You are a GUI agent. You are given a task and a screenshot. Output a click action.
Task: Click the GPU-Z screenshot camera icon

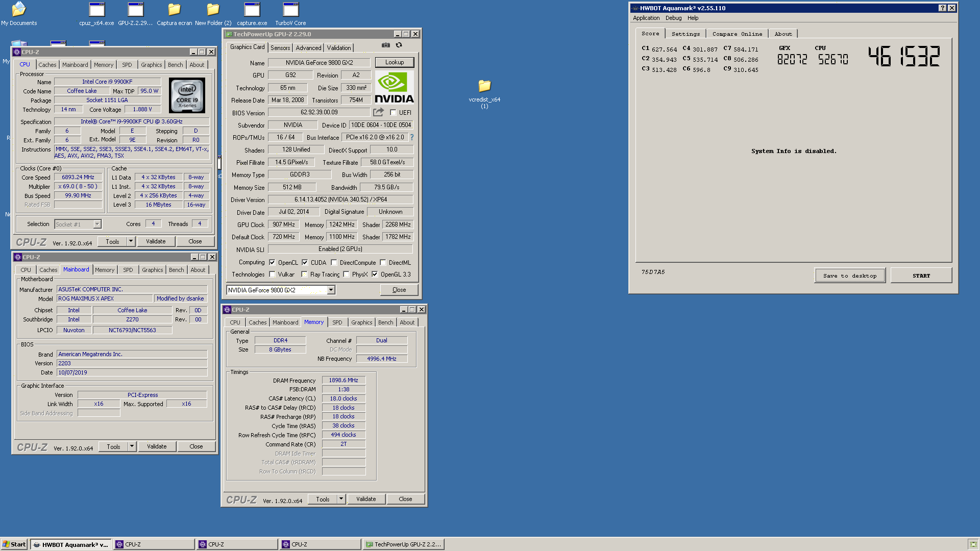386,45
